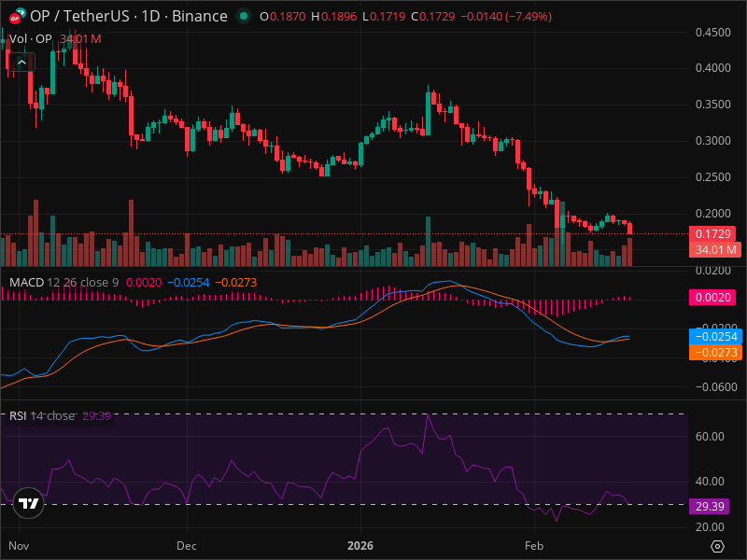Click the Feb label on time axis
Image resolution: width=747 pixels, height=560 pixels.
point(533,546)
